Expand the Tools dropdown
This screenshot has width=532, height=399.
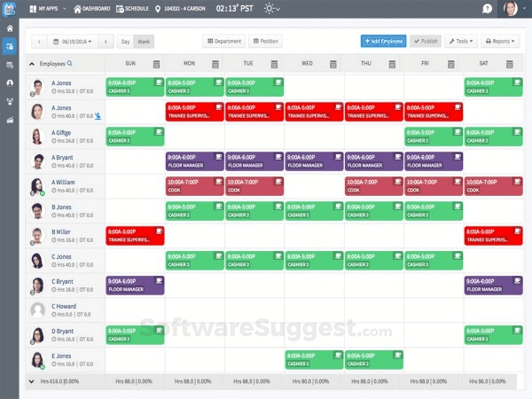coord(462,41)
